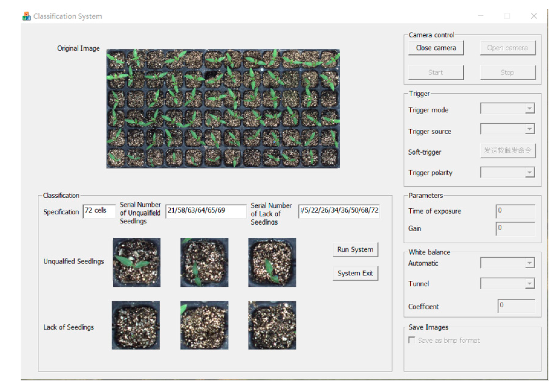This screenshot has height=392, width=560.
Task: Click the 'Time of exposure' label
Action: tap(435, 211)
